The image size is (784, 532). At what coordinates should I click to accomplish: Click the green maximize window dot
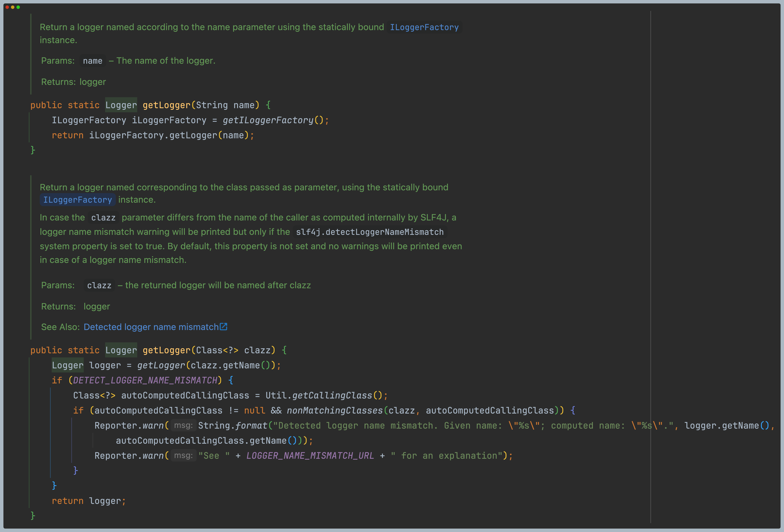click(x=18, y=7)
